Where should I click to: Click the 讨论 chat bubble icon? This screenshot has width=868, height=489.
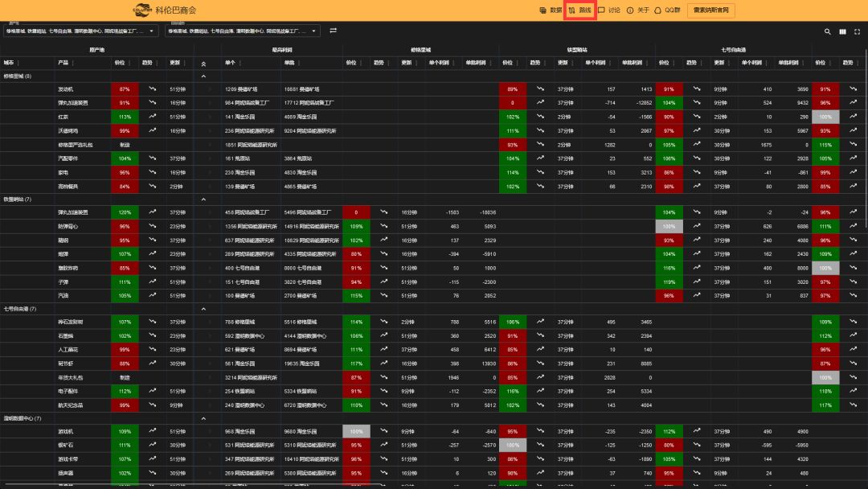point(601,10)
